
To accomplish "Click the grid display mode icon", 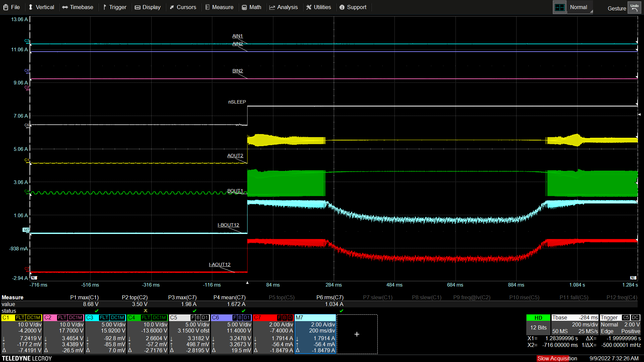I will pos(559,7).
